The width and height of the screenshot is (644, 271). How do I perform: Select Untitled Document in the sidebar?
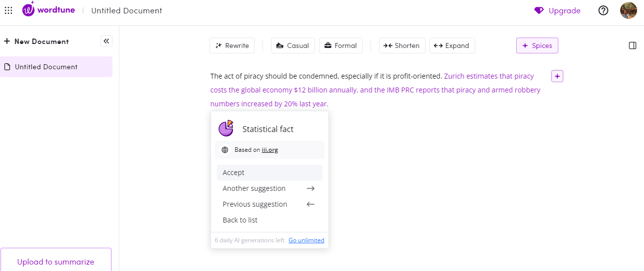point(46,67)
